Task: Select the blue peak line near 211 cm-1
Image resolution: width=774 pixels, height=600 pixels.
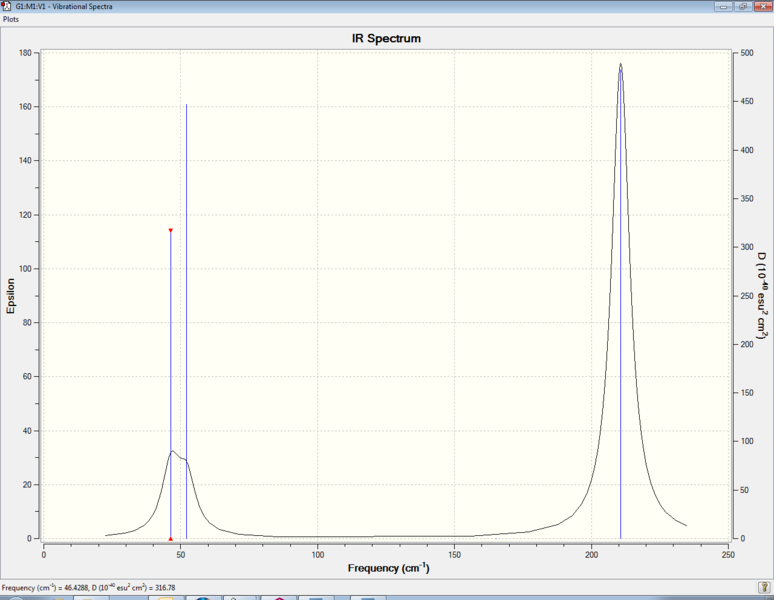Action: point(620,302)
